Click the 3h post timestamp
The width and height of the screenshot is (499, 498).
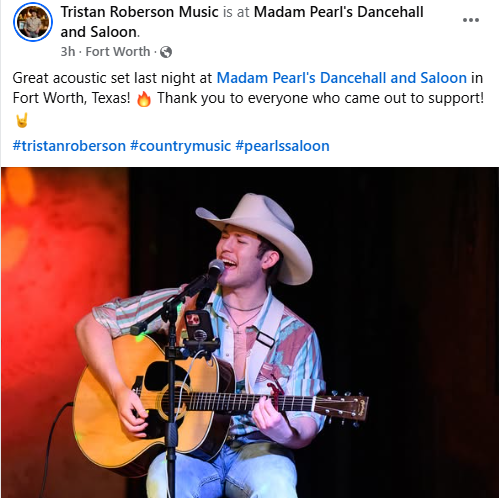tap(68, 52)
